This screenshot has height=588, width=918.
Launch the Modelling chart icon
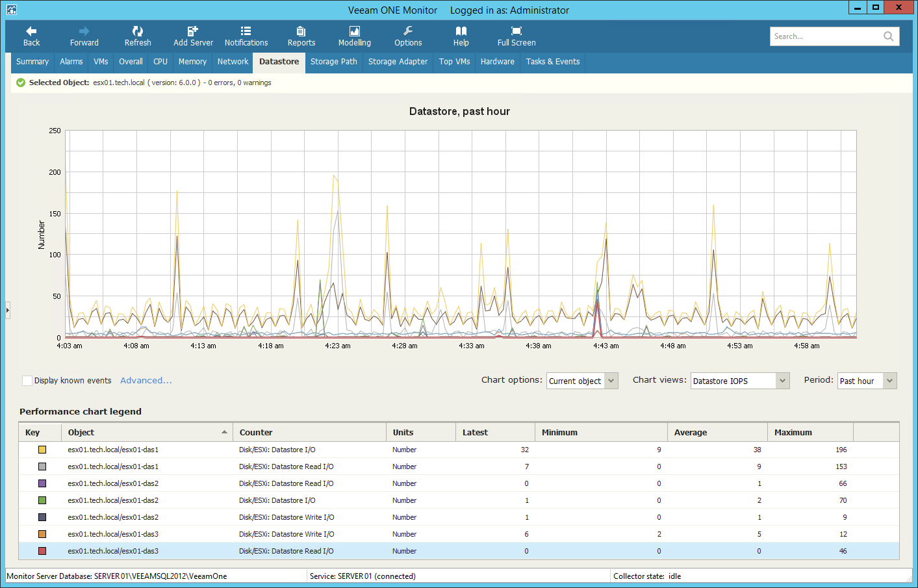click(355, 31)
